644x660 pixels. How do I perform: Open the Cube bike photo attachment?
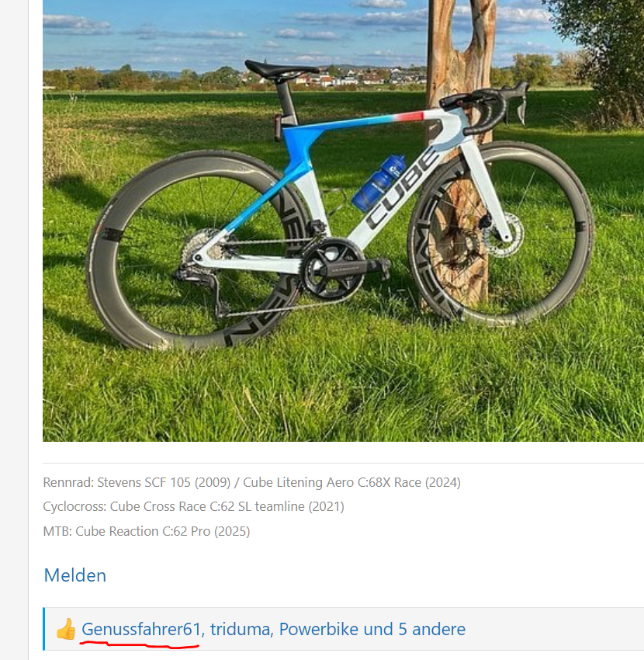(343, 221)
